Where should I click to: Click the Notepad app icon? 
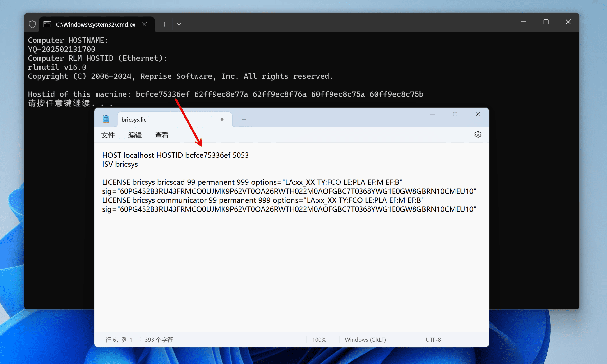tap(106, 119)
